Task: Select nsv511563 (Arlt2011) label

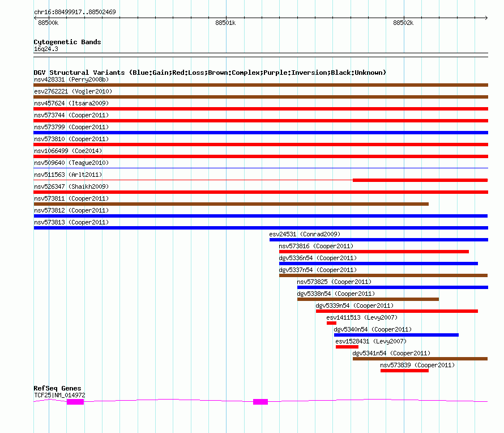Action: [68, 175]
